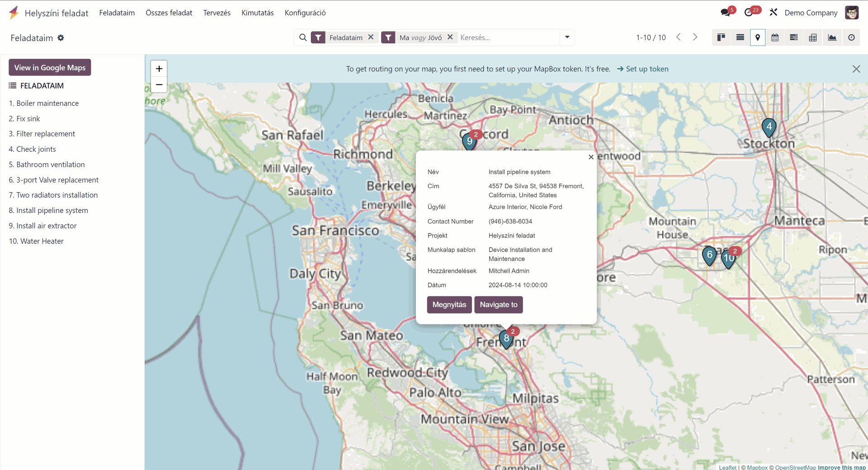The width and height of the screenshot is (868, 470).
Task: Switch to the List view
Action: tap(740, 38)
